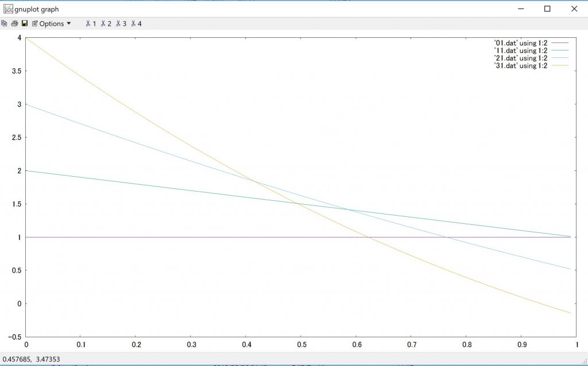Click the orange '31.dat' legend line sample
588x366 pixels.
click(559, 66)
